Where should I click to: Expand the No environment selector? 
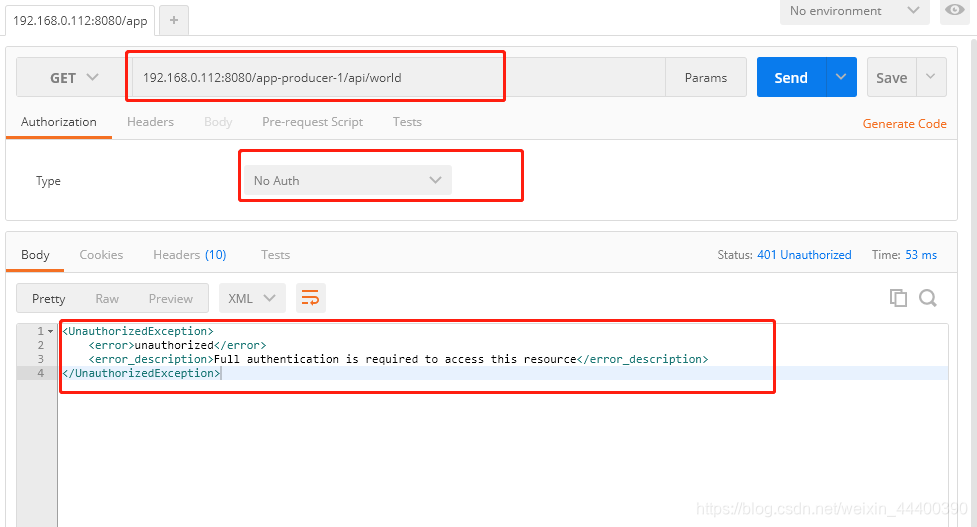click(x=854, y=11)
